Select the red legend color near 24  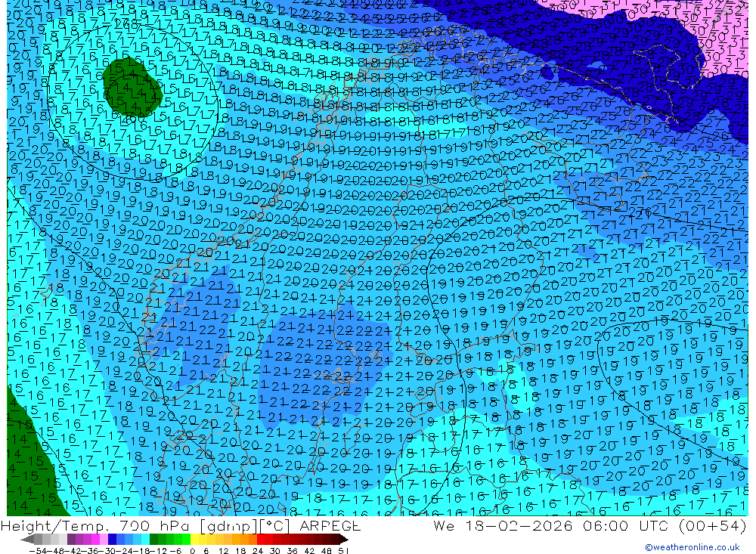[261, 540]
